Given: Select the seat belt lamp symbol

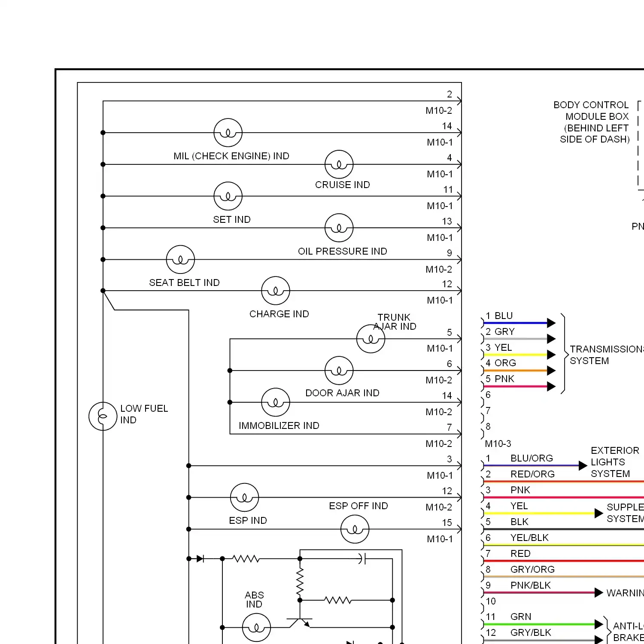Looking at the screenshot, I should pyautogui.click(x=180, y=260).
